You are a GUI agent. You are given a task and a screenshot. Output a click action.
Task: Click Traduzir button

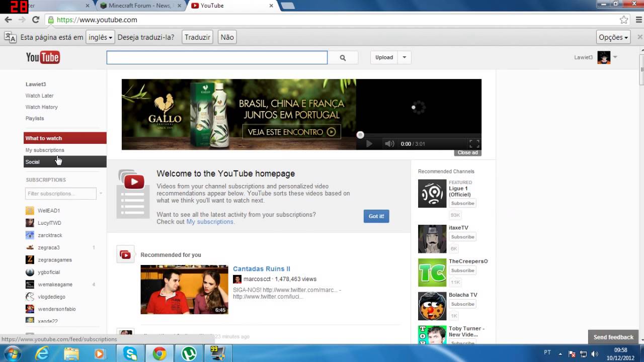[x=197, y=37]
